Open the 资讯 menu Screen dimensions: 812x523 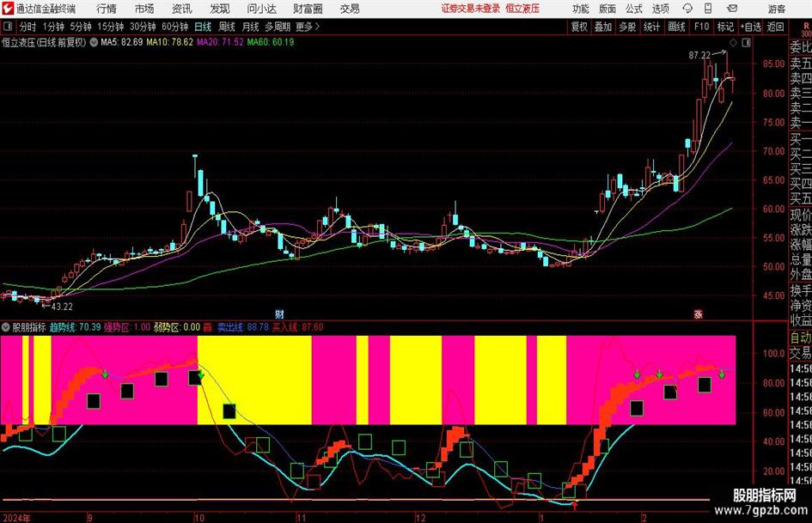(181, 9)
